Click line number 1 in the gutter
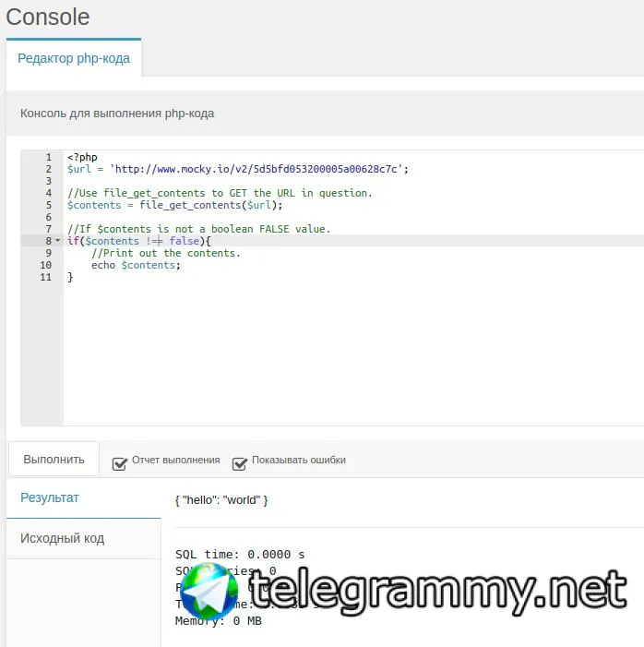The width and height of the screenshot is (644, 647). [48, 157]
